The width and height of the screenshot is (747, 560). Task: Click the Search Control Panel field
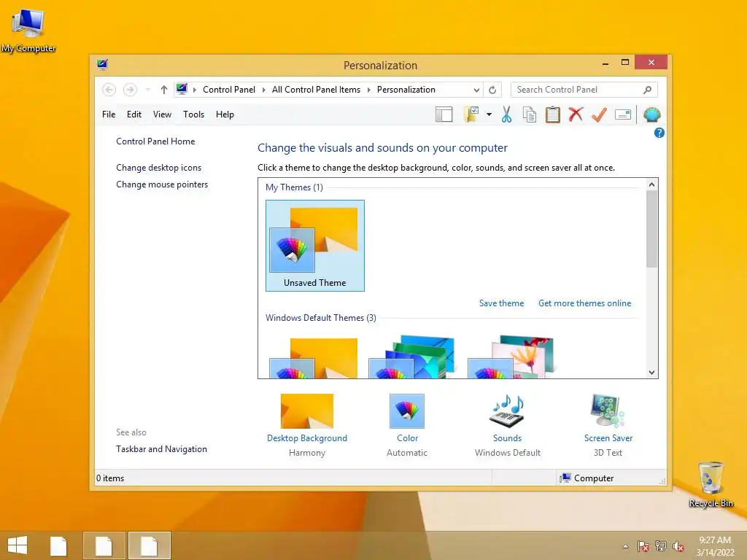584,90
